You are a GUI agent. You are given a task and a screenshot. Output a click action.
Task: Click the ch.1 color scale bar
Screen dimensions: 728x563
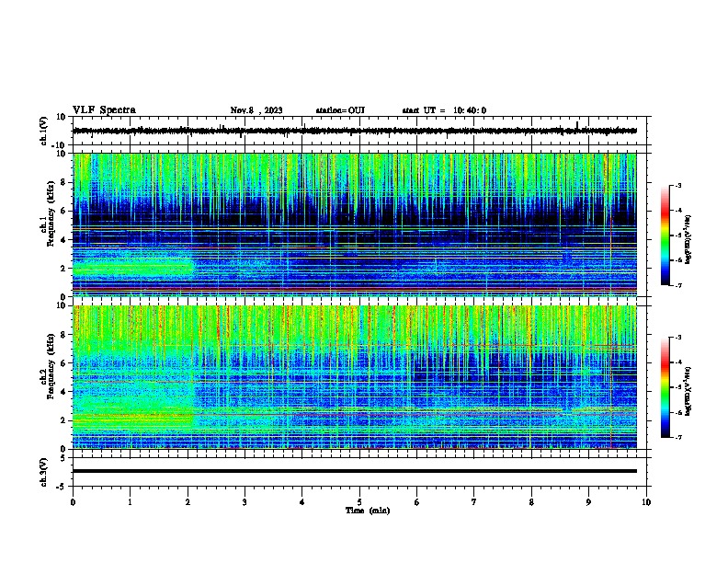click(665, 236)
